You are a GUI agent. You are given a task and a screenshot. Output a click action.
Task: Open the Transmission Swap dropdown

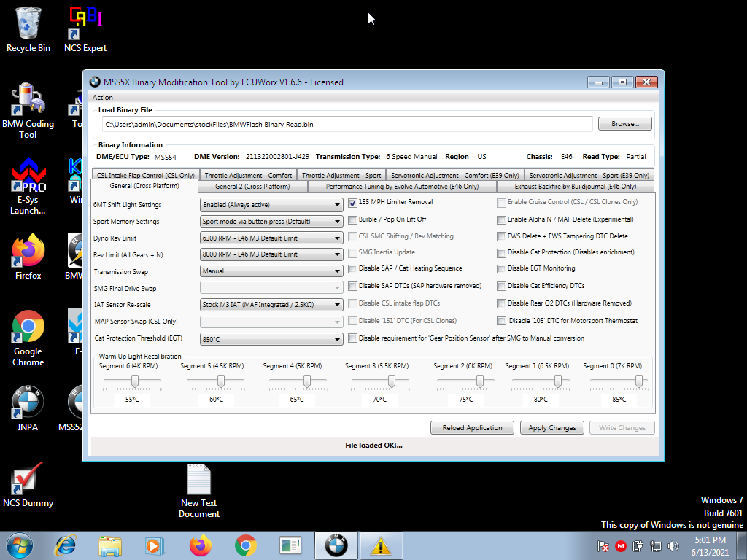click(271, 271)
